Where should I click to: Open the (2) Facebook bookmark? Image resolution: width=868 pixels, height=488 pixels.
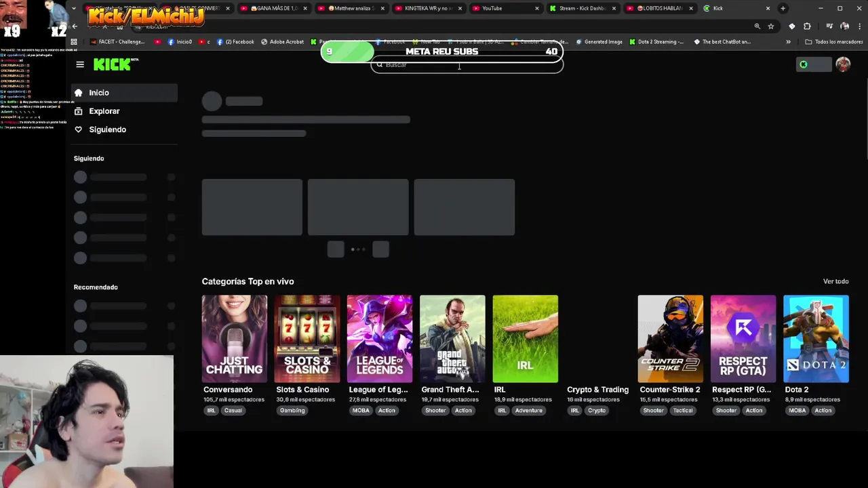click(235, 41)
